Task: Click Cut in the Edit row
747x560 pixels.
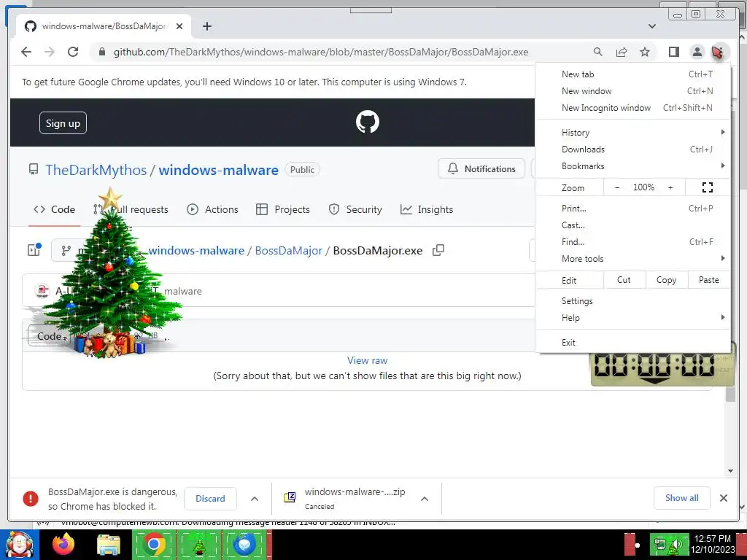Action: point(624,280)
